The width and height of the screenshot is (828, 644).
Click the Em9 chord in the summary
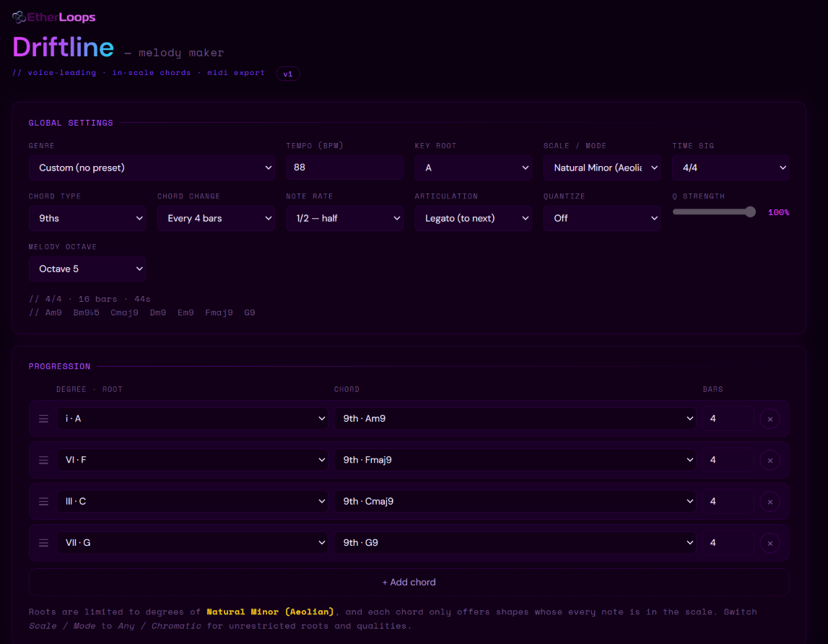tap(186, 313)
